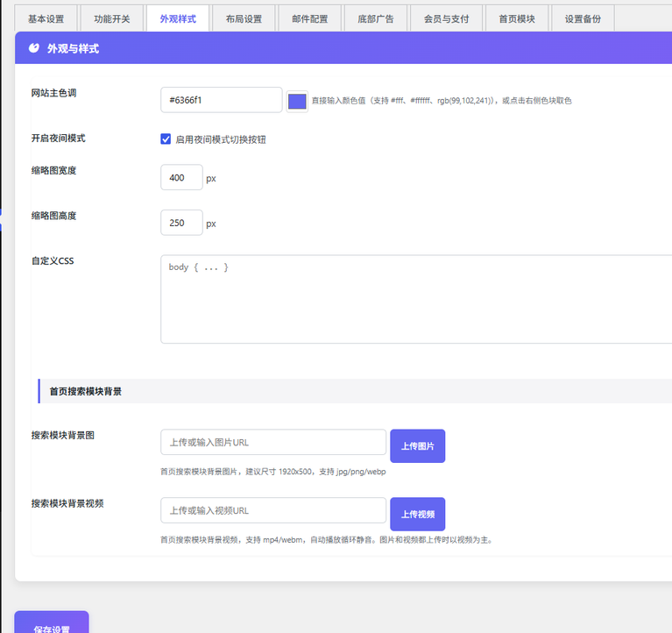Image resolution: width=672 pixels, height=633 pixels.
Task: Switch to the 基本设置 tab
Action: [x=46, y=19]
